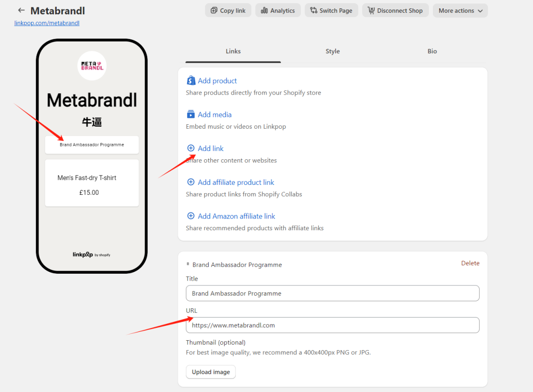This screenshot has width=533, height=392.
Task: Open the Bio tab
Action: 432,51
